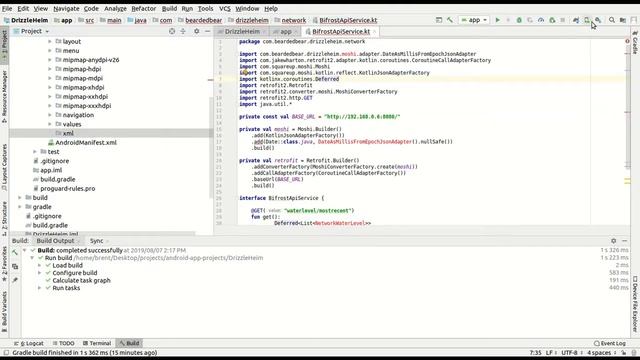The height and width of the screenshot is (360, 640).
Task: Select the Build Output tab
Action: point(56,241)
